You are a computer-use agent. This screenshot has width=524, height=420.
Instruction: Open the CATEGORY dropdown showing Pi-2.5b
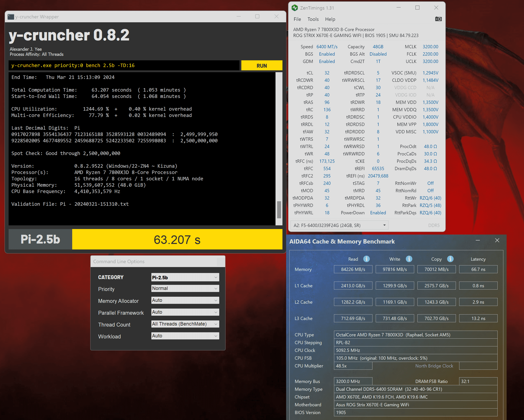tap(185, 277)
